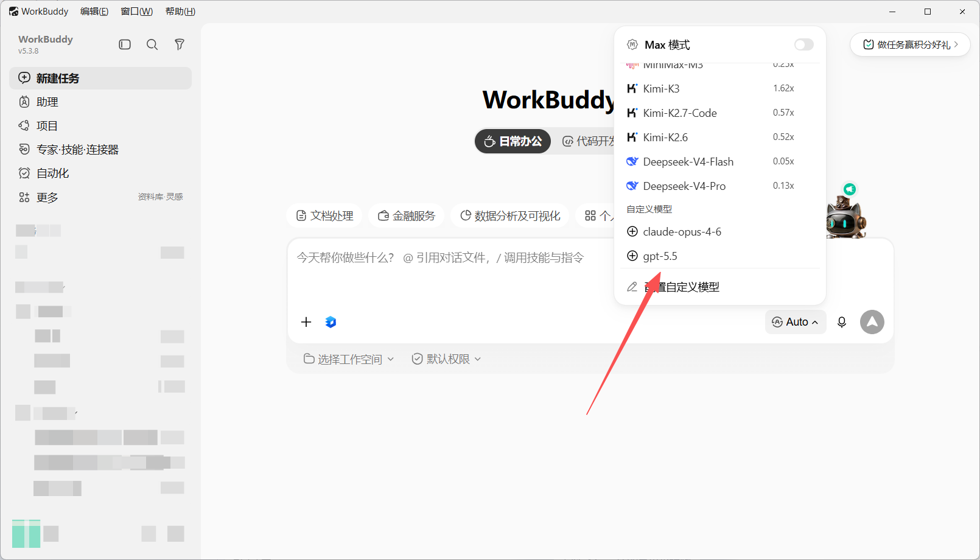Click the Kimi-K3 logo icon

click(x=632, y=88)
